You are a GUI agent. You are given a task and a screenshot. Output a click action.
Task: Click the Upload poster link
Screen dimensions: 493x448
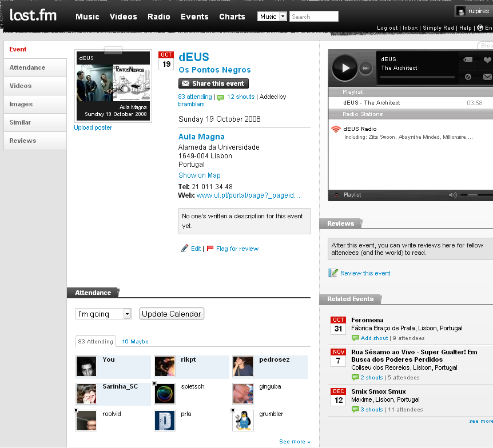[x=93, y=127]
